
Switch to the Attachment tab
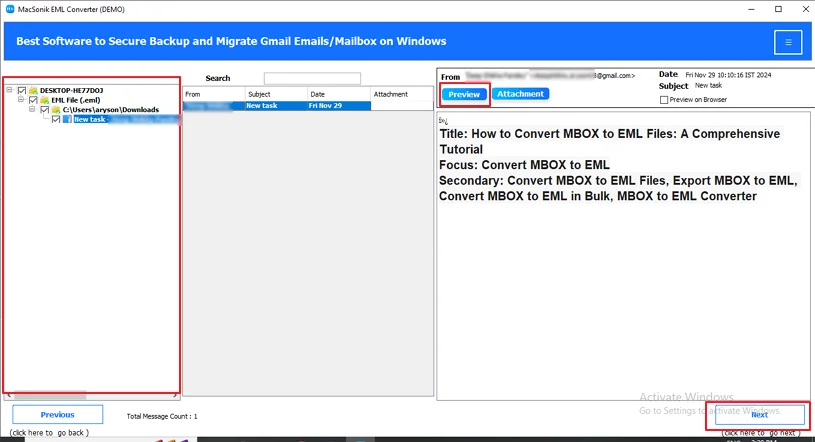point(520,94)
